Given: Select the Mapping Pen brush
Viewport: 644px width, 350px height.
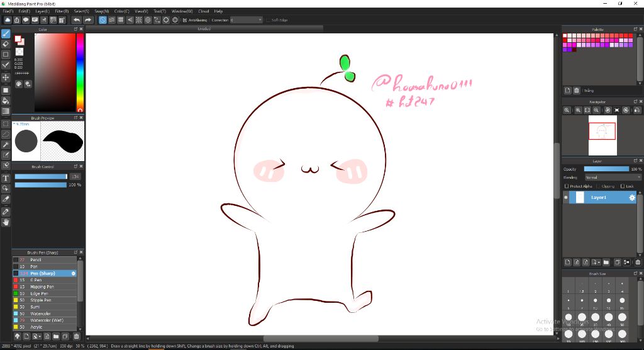Looking at the screenshot, I should click(x=45, y=286).
